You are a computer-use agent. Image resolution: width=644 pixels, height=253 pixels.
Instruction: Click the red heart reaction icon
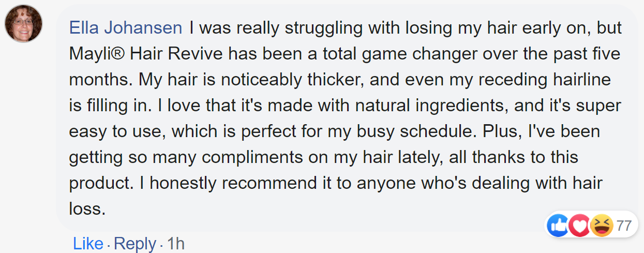click(x=579, y=226)
